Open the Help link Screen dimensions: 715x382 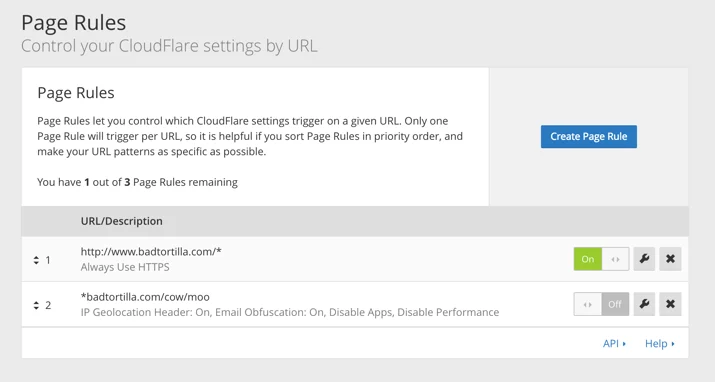point(659,344)
